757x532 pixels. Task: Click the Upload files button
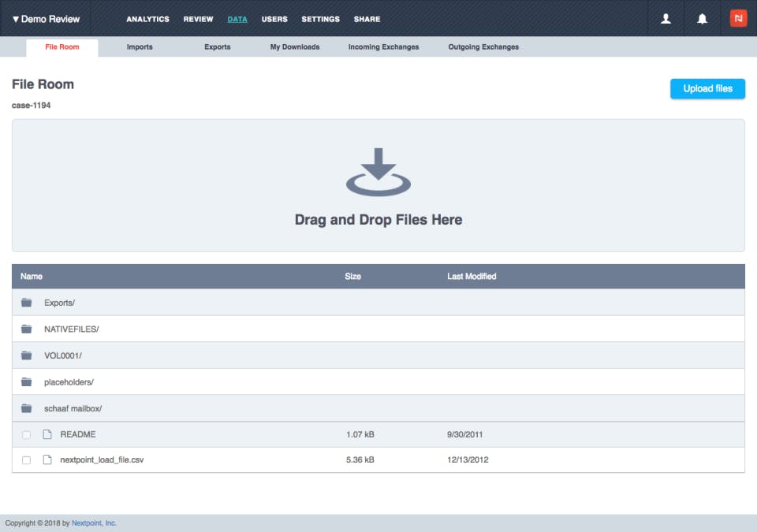(707, 88)
